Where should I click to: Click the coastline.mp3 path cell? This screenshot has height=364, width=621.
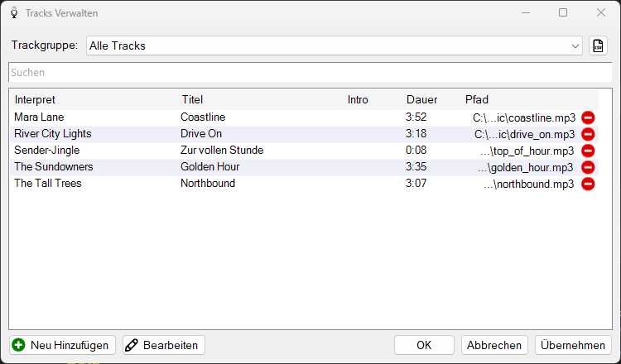pyautogui.click(x=524, y=118)
